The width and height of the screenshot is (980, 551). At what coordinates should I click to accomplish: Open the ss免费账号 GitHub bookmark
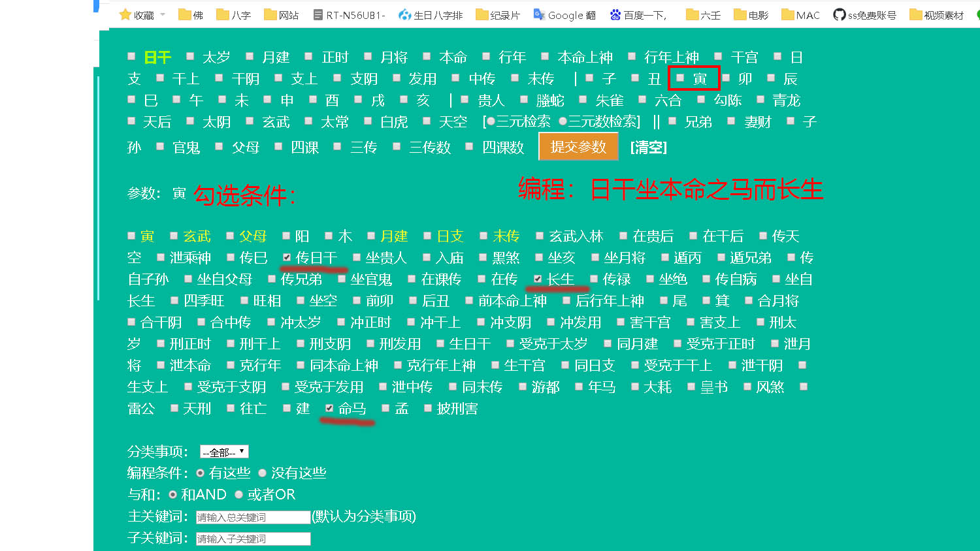tap(864, 14)
